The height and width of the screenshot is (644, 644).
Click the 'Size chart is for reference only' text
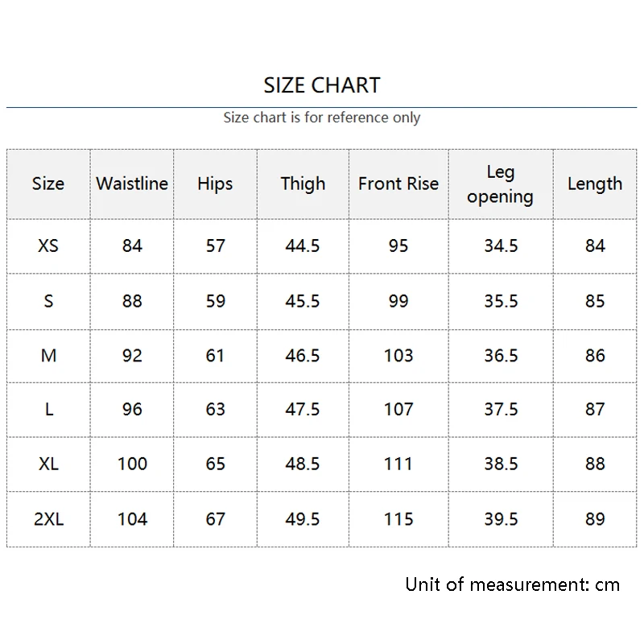(321, 118)
